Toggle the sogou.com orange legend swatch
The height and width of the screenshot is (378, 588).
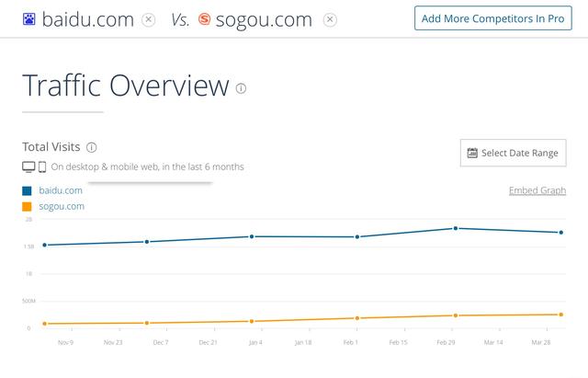click(27, 206)
